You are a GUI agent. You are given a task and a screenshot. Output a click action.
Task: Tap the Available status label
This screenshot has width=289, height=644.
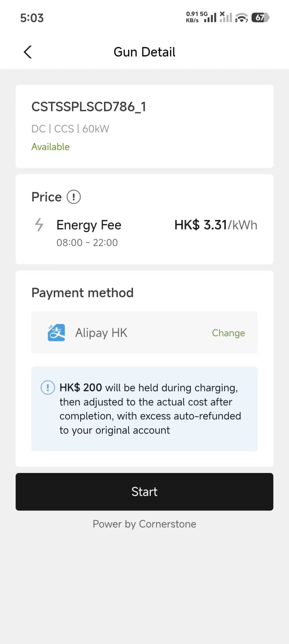tap(50, 147)
